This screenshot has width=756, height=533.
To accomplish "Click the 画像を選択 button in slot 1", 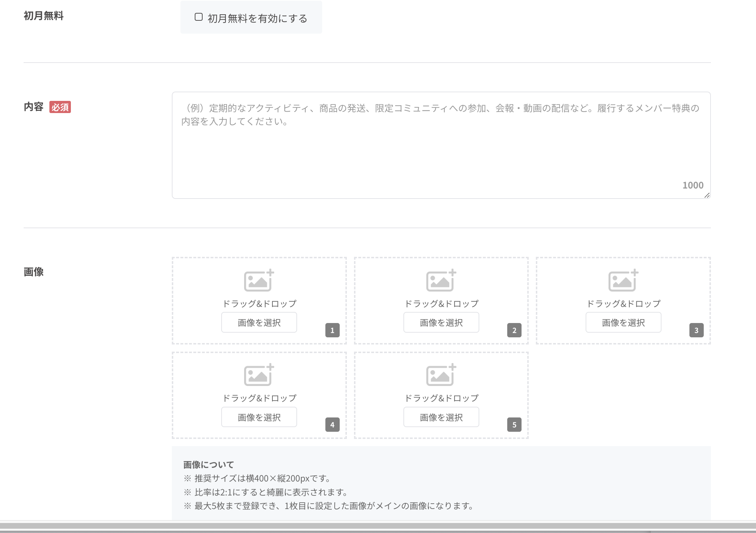I will [x=259, y=322].
